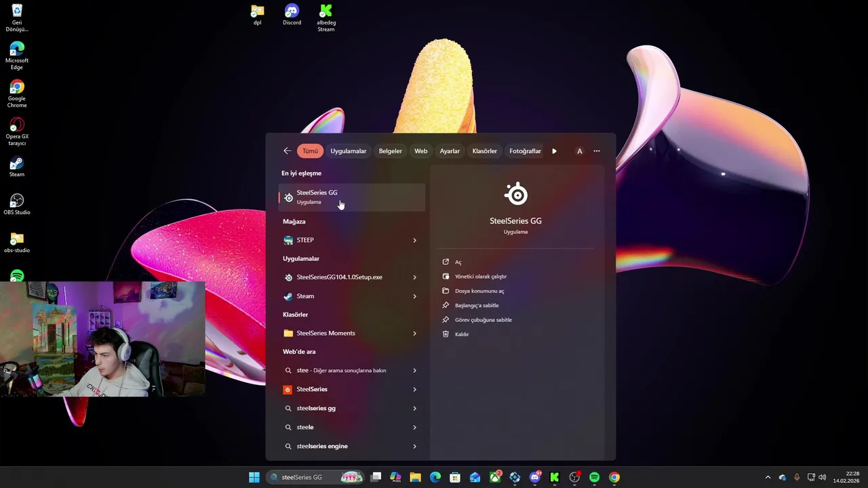Click the taskbar search box

pyautogui.click(x=316, y=477)
